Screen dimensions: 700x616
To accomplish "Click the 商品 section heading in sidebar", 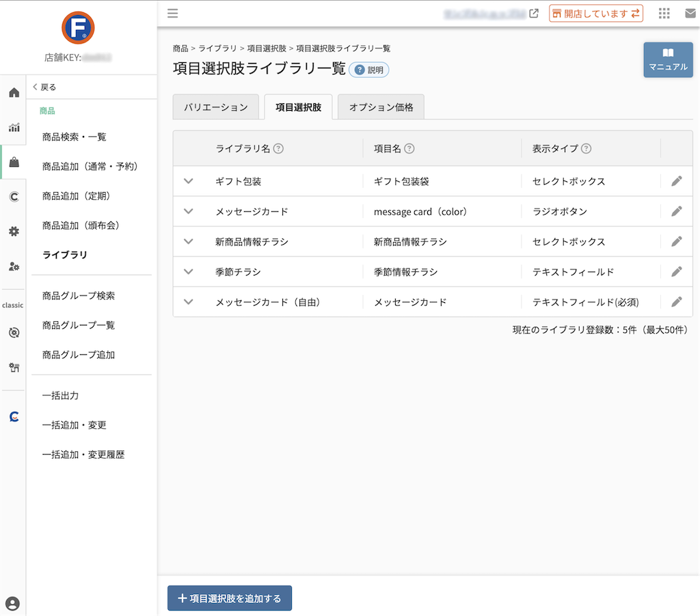I will point(47,111).
